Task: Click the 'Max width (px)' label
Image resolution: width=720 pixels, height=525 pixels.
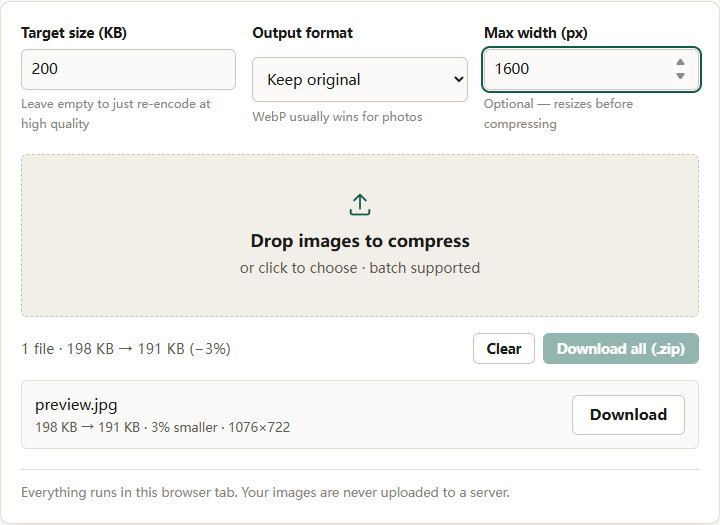Action: [536, 33]
